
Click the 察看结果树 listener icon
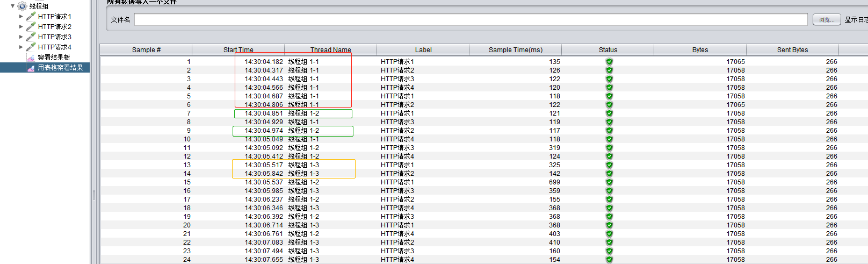point(31,58)
